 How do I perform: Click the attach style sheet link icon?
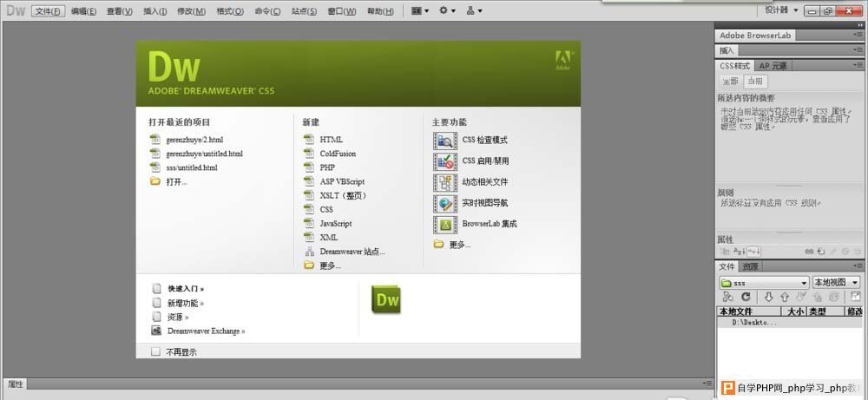(809, 251)
